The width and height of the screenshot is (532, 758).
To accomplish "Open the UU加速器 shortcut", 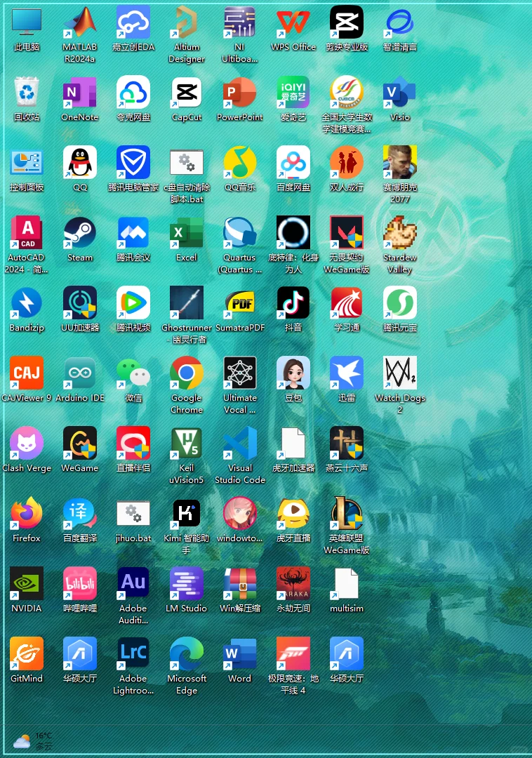I will pos(80,302).
